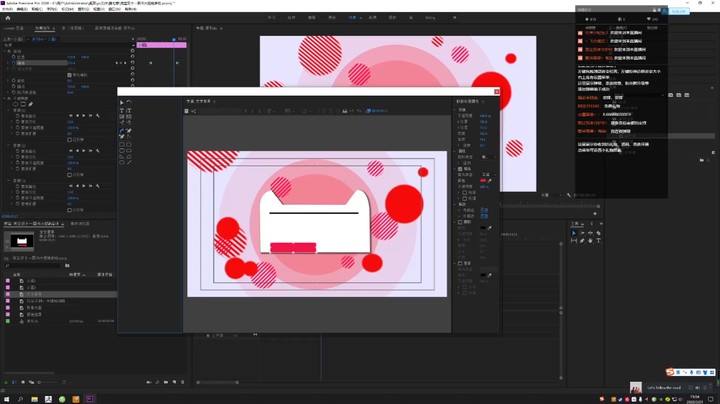Open the Lumetri scopes tab
The width and height of the screenshot is (720, 404).
coord(13,28)
